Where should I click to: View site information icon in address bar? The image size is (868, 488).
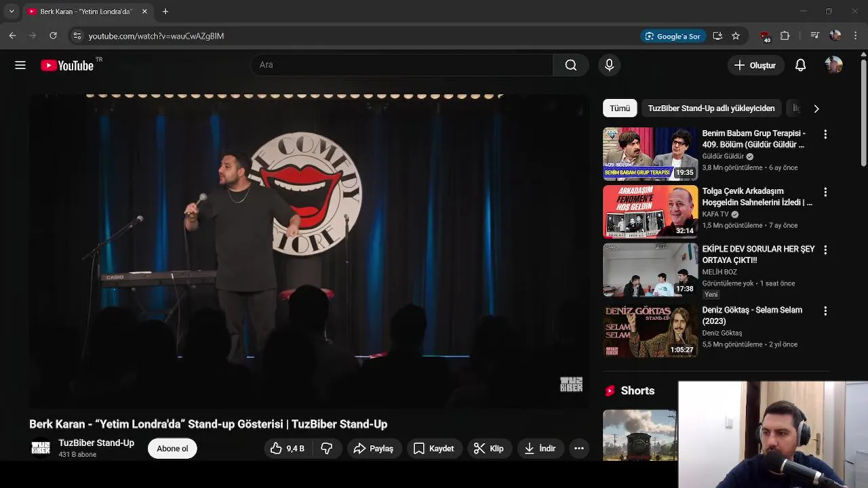(77, 36)
